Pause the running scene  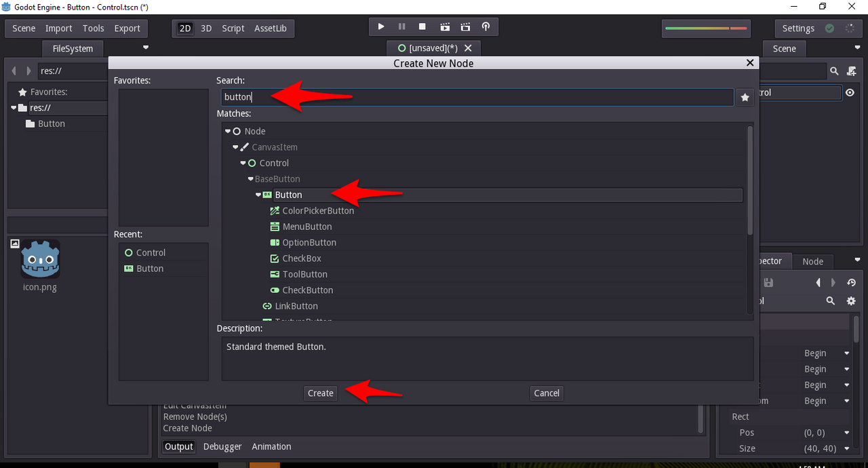coord(402,26)
